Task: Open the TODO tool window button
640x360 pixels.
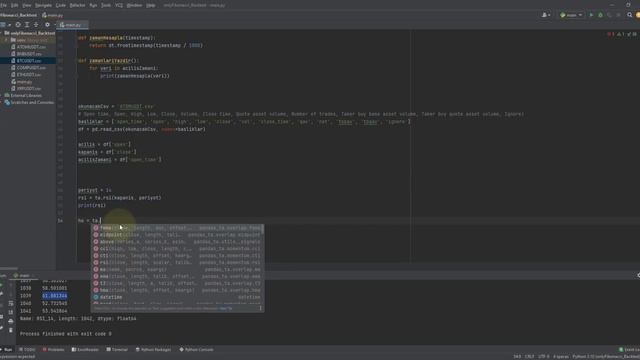Action: pyautogui.click(x=28, y=350)
